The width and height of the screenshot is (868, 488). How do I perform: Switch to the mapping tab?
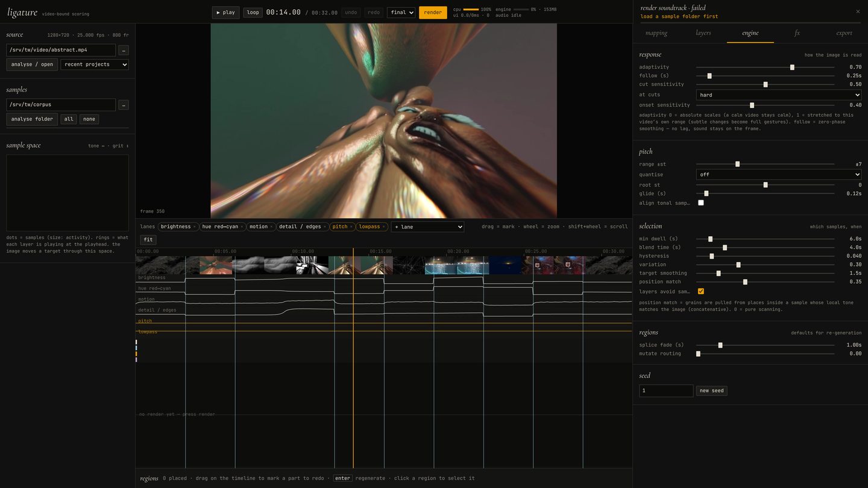(x=656, y=33)
